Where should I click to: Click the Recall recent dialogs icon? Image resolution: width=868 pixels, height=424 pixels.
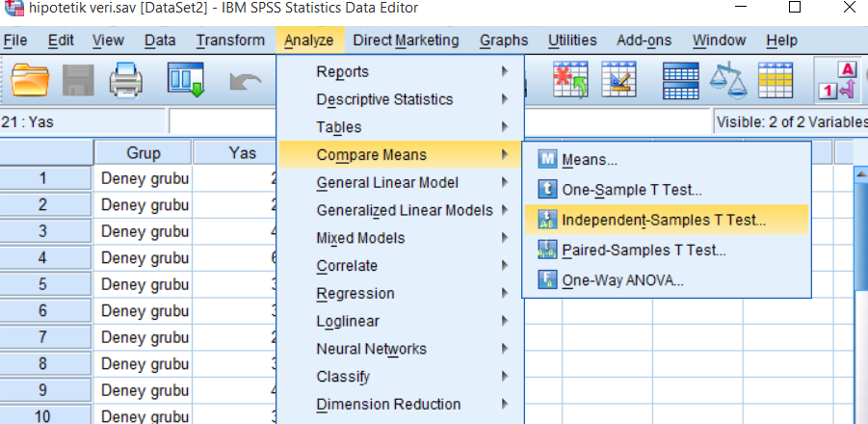click(187, 80)
